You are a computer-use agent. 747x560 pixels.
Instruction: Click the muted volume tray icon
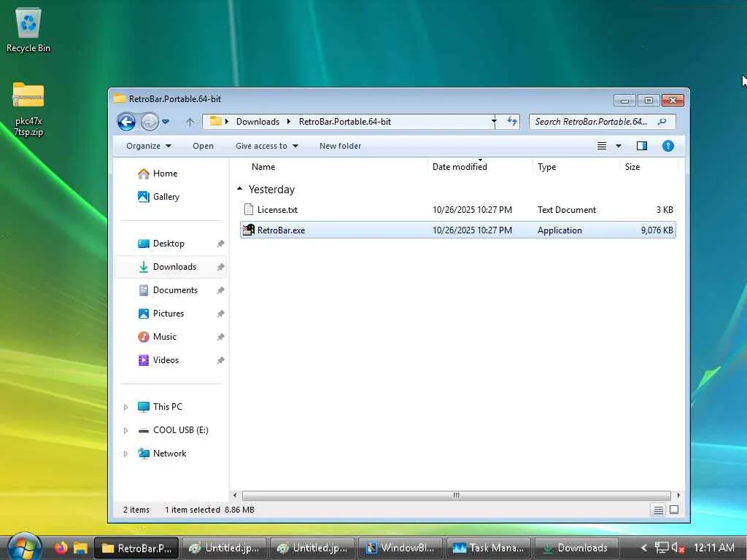coord(678,548)
